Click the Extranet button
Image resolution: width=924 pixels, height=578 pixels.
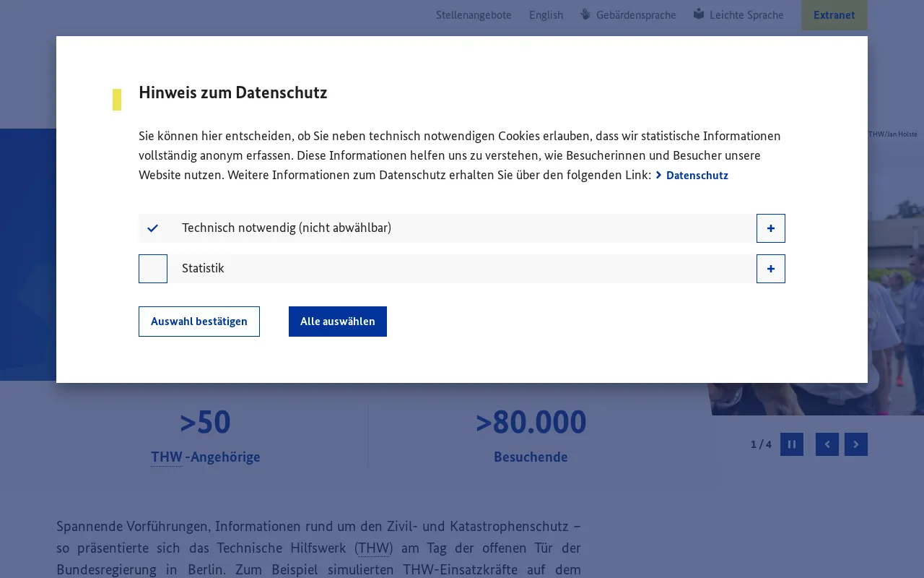pyautogui.click(x=834, y=15)
